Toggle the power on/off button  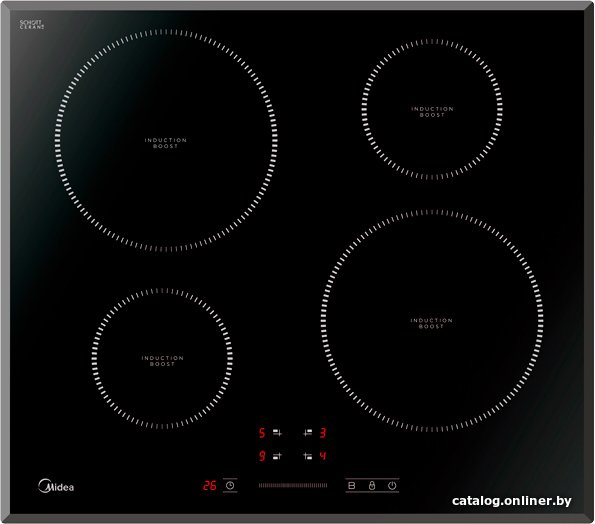pos(392,485)
